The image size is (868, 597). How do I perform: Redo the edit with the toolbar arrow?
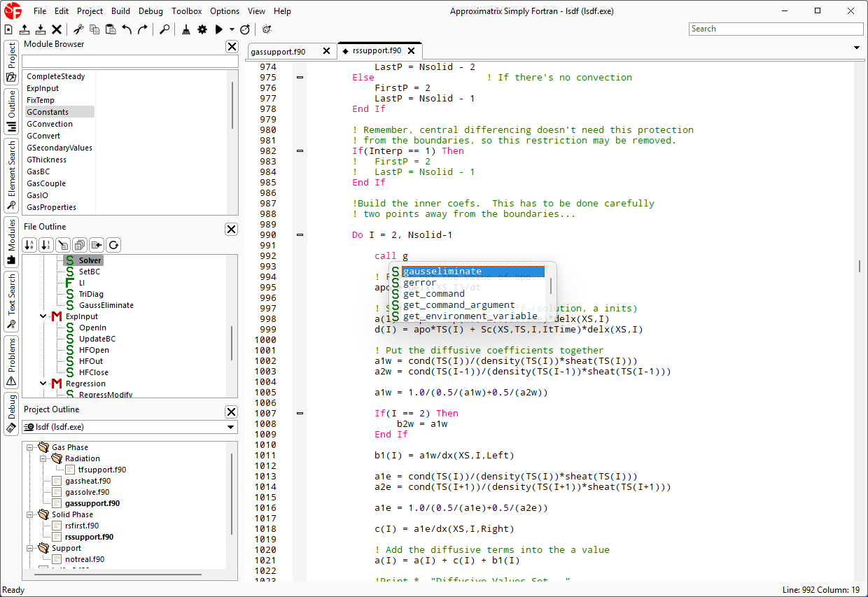click(143, 29)
